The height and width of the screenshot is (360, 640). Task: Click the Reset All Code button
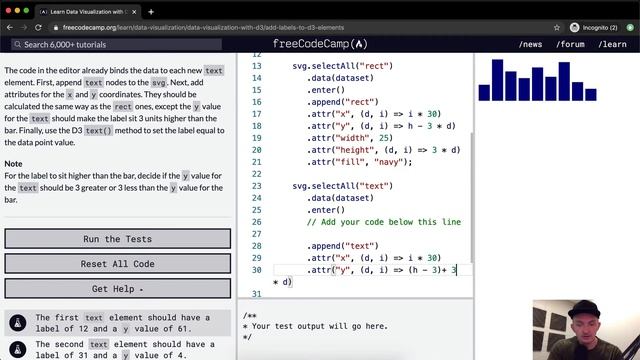coord(118,264)
